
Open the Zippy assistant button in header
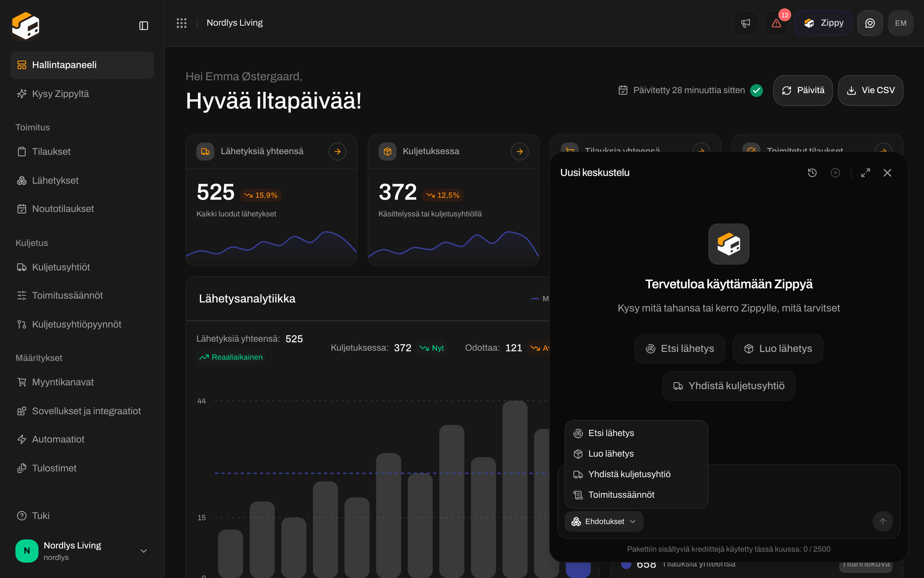(823, 23)
